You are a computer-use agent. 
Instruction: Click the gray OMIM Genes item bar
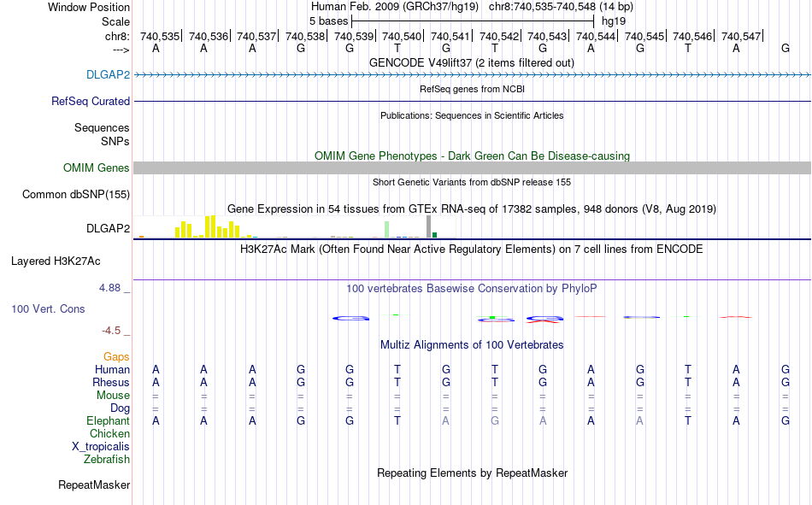(x=473, y=167)
